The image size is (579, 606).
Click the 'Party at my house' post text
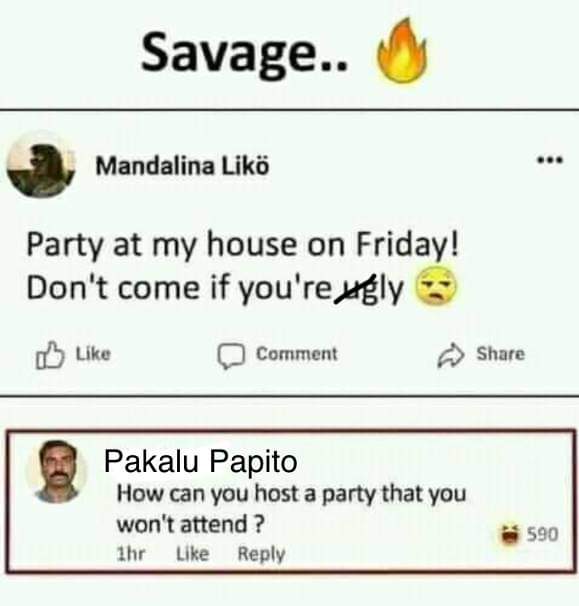pos(242,267)
